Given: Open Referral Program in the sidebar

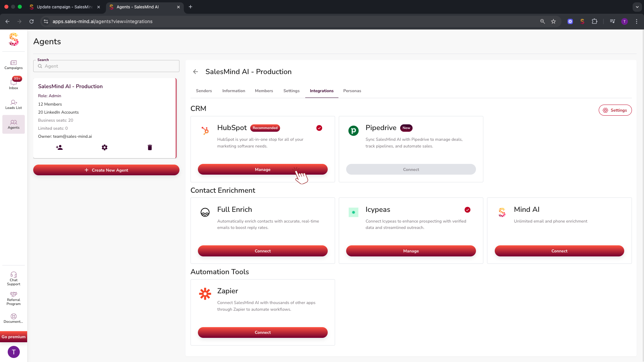Looking at the screenshot, I should tap(13, 298).
